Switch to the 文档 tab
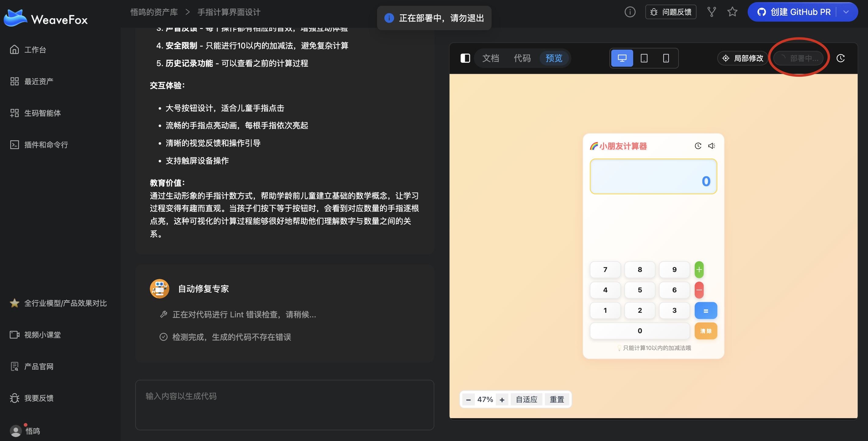Viewport: 868px width, 441px height. [x=490, y=58]
